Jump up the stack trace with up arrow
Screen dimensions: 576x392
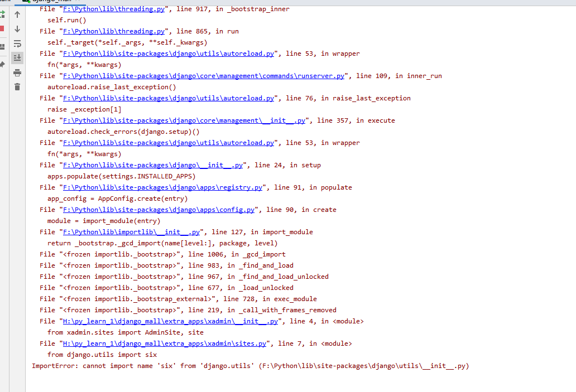click(x=17, y=14)
